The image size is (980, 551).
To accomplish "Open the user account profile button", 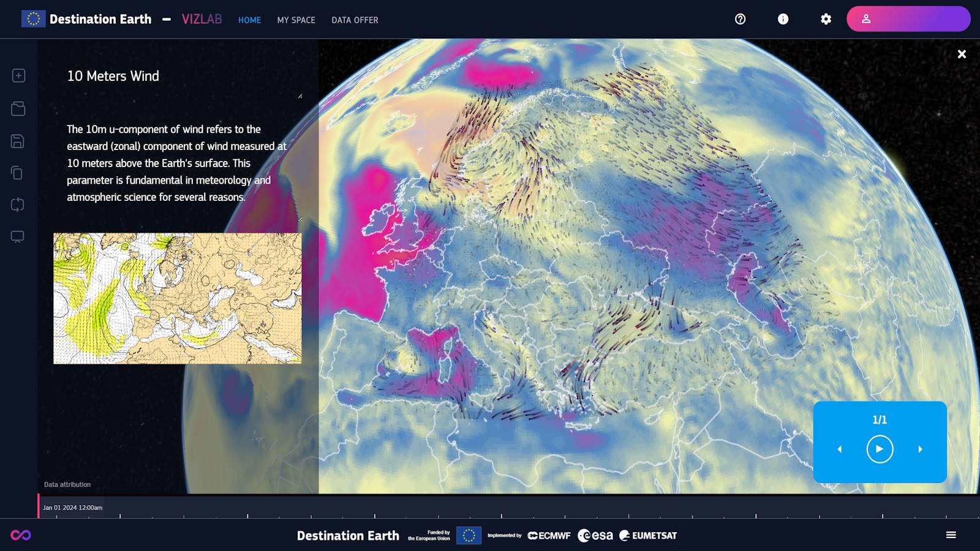I will tap(908, 19).
